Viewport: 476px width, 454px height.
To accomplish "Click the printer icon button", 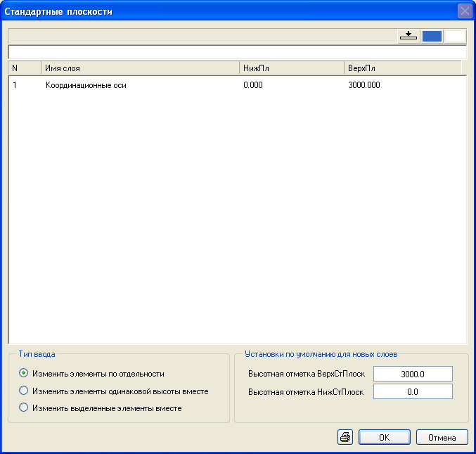I will pyautogui.click(x=345, y=437).
